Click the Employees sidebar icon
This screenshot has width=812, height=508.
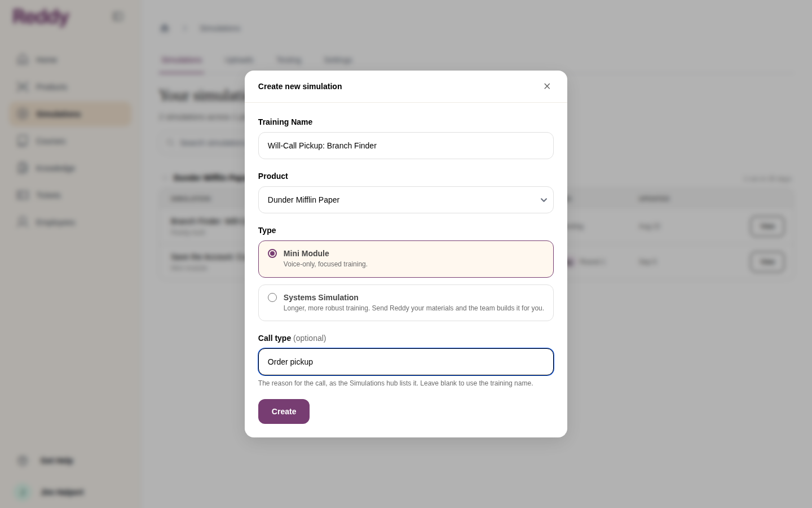click(23, 222)
